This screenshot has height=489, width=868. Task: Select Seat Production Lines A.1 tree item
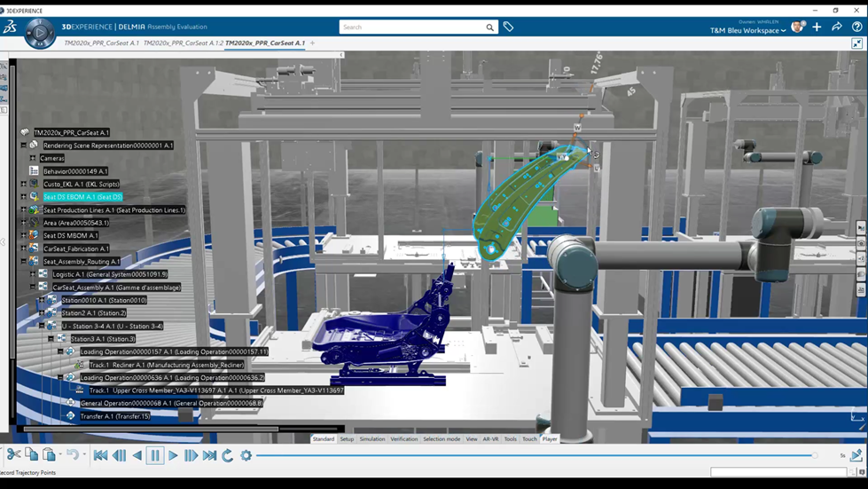114,209
